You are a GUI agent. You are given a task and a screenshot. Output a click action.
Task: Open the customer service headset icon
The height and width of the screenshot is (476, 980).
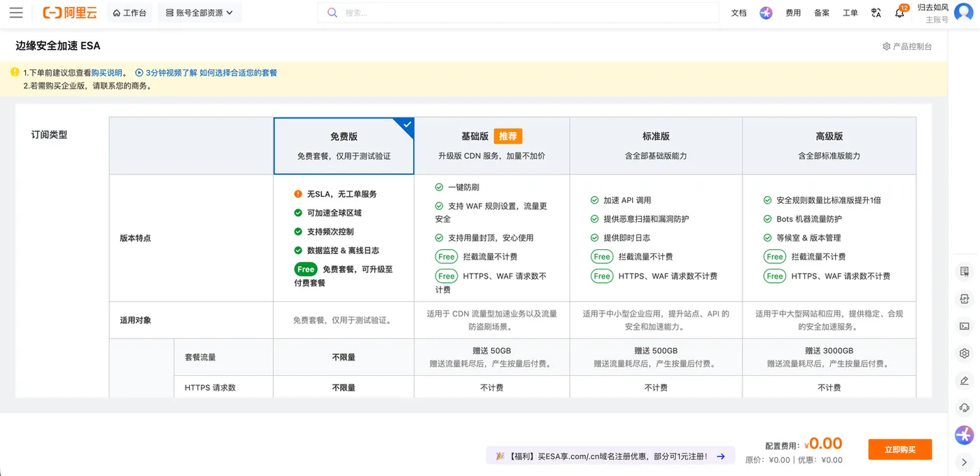coord(965,407)
